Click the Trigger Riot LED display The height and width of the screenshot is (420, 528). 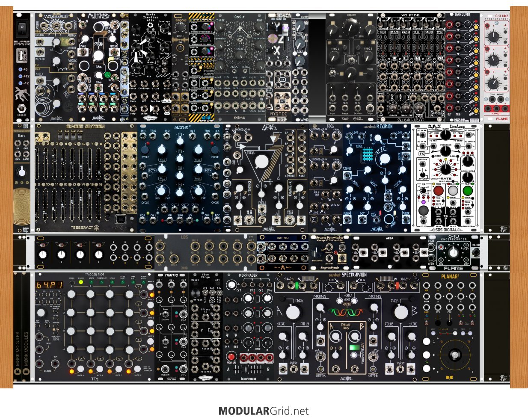pos(49,285)
